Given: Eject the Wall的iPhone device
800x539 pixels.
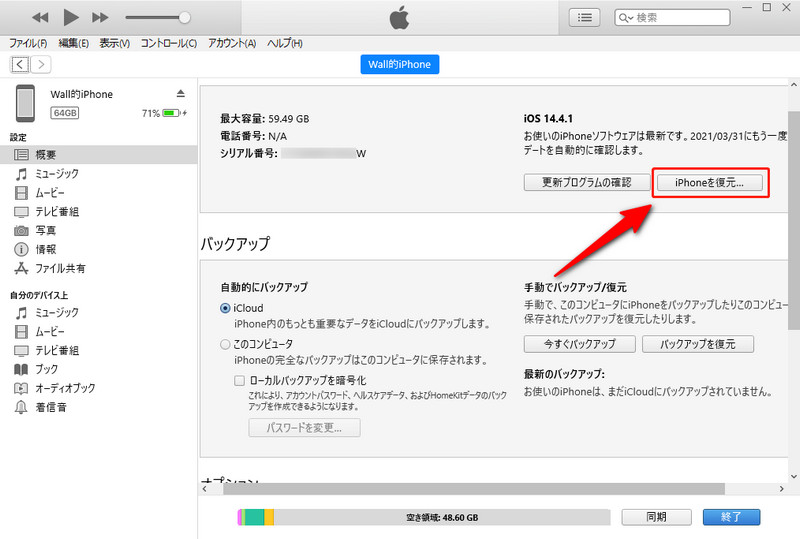Looking at the screenshot, I should (x=181, y=93).
